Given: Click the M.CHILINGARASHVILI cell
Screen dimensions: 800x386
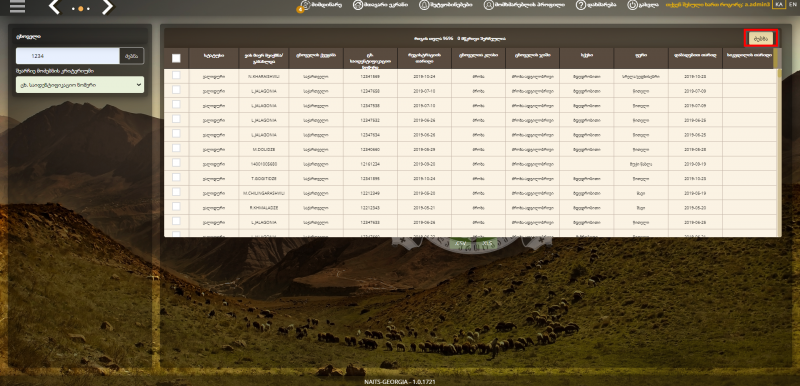Looking at the screenshot, I should (x=264, y=193).
